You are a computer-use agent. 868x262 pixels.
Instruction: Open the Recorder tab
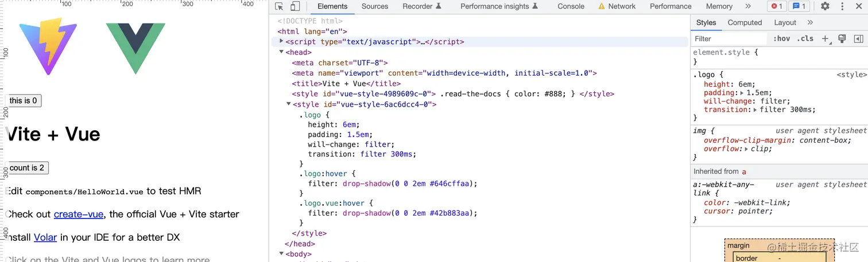tap(422, 6)
